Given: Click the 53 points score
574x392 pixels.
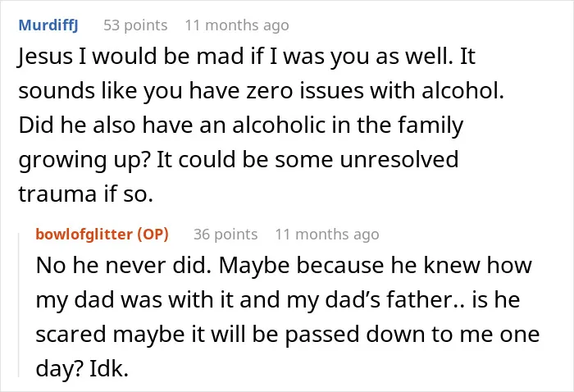Looking at the screenshot, I should pos(135,25).
